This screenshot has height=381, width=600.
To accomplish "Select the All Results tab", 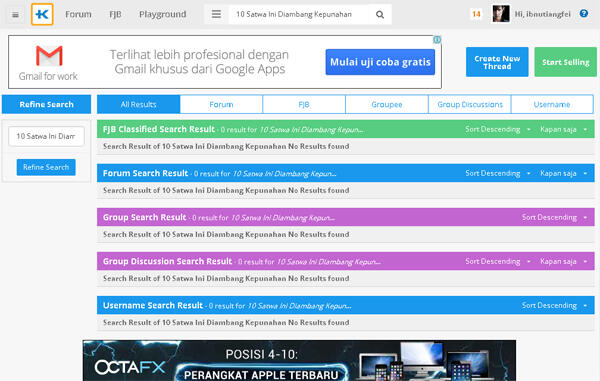I will click(138, 104).
